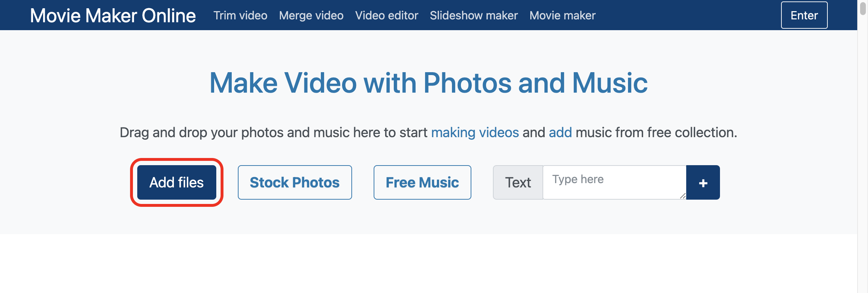The width and height of the screenshot is (868, 293).
Task: Click the "add" link in the description
Action: point(560,132)
